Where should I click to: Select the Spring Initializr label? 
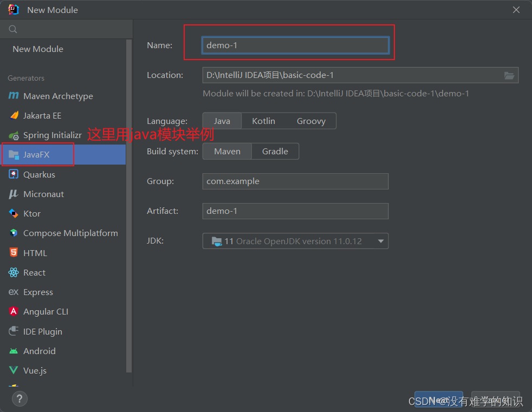53,135
